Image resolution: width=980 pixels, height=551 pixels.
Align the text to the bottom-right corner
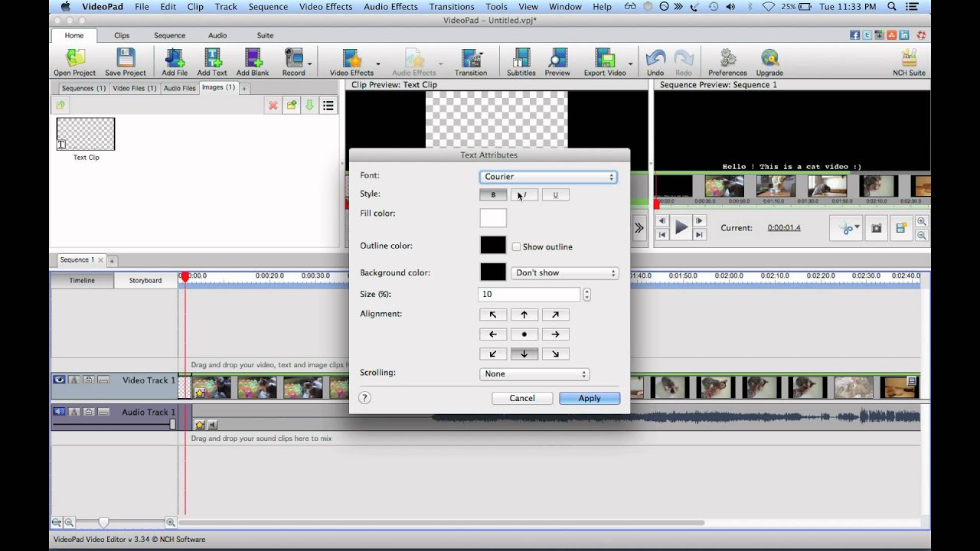(556, 354)
